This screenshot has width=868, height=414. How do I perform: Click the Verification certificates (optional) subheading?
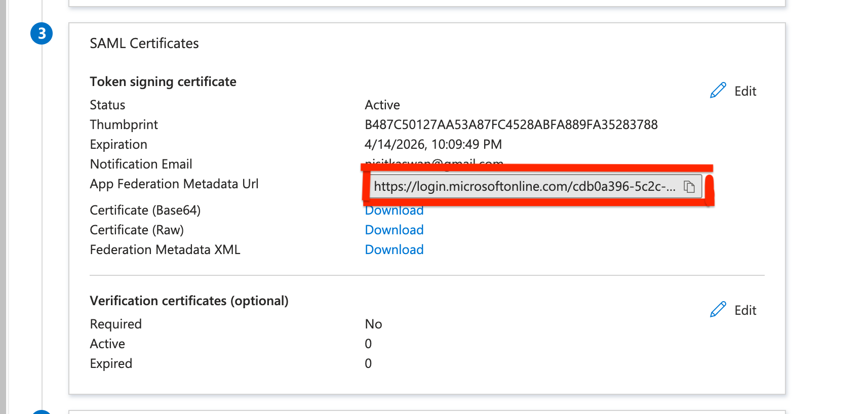tap(189, 301)
